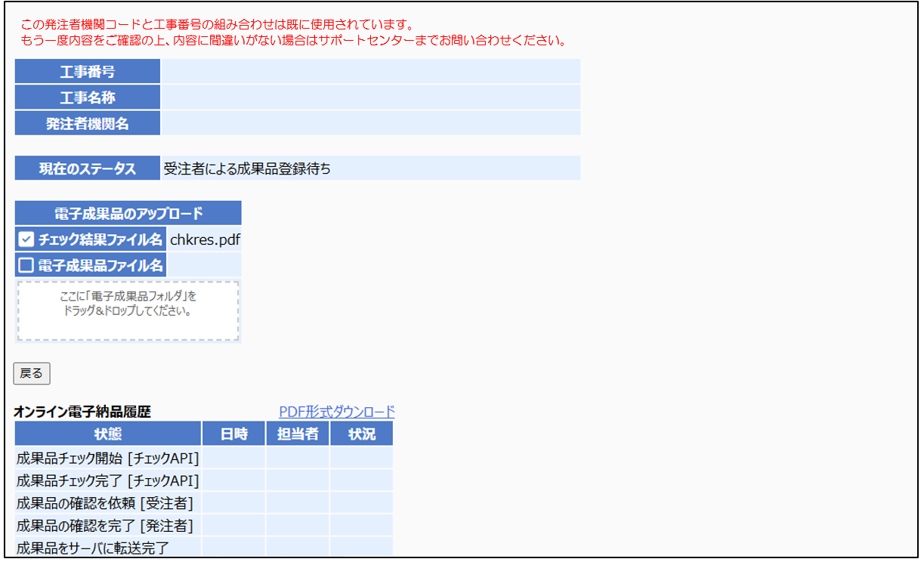
Task: Click the 状態 column header
Action: 108,434
